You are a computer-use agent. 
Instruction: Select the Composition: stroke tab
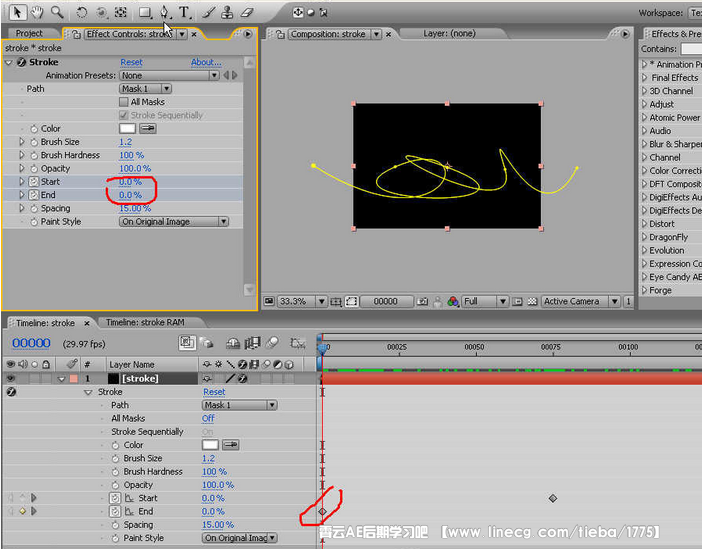(329, 34)
